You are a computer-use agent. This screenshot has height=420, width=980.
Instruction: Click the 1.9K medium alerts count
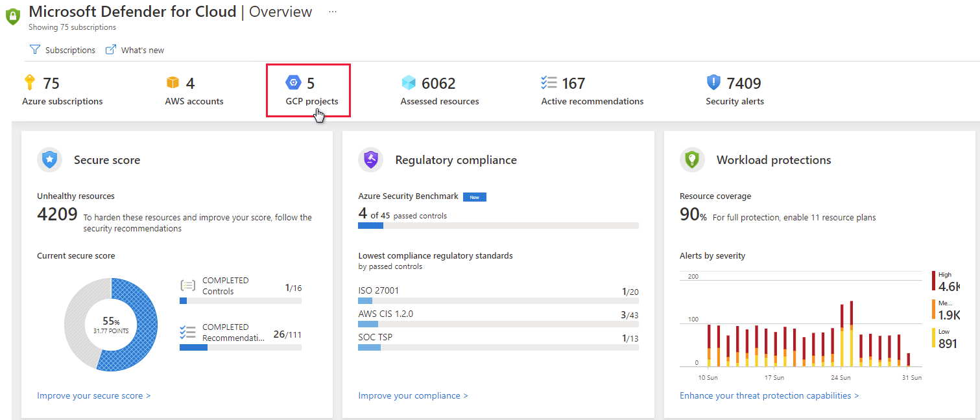point(949,315)
